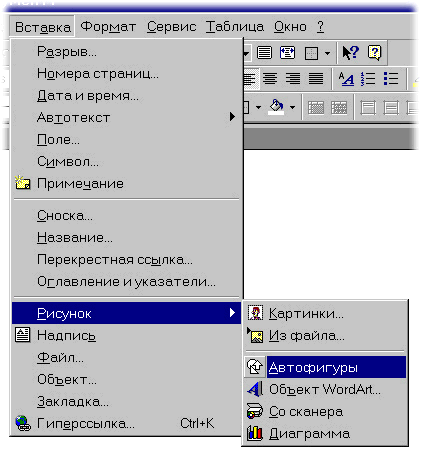Click the Картинки clip art icon
This screenshot has width=421, height=459.
pyautogui.click(x=256, y=313)
